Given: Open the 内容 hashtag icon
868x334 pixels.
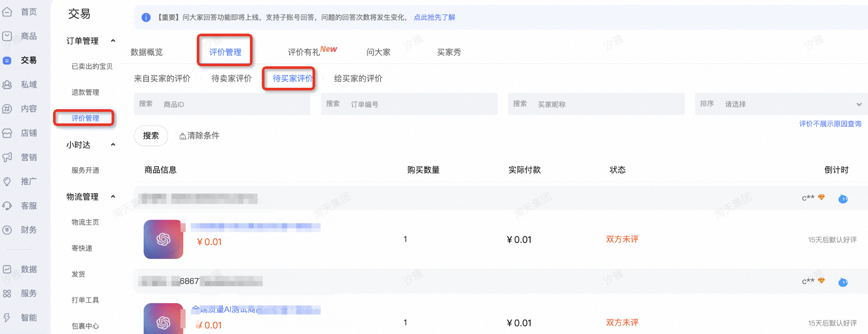Looking at the screenshot, I should coord(7,109).
